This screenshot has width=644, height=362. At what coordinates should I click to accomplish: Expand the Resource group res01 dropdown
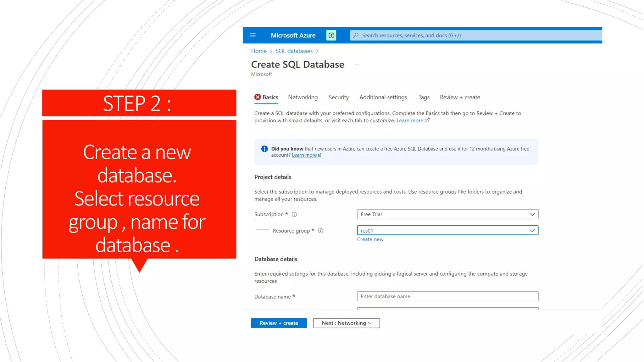pos(532,231)
